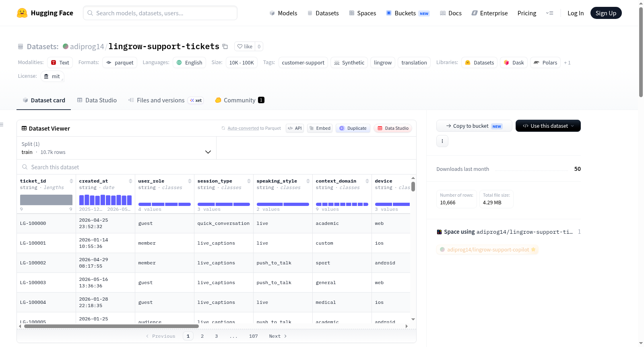The width and height of the screenshot is (644, 347).
Task: Switch to the Dataset card tab
Action: [x=44, y=100]
